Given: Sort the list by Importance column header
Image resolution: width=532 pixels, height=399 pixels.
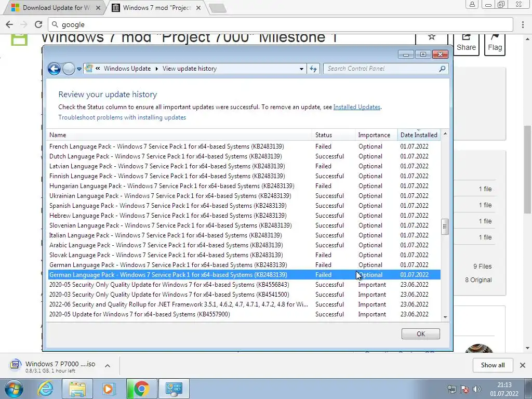Looking at the screenshot, I should [x=376, y=135].
